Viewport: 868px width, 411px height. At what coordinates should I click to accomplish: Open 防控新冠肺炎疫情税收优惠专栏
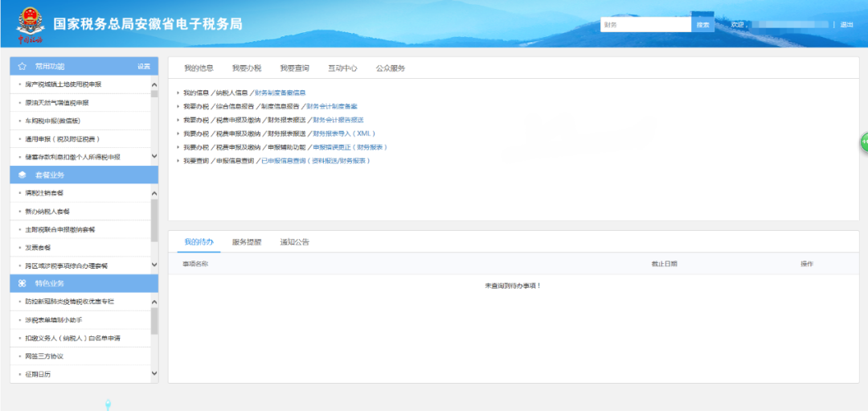(70, 302)
